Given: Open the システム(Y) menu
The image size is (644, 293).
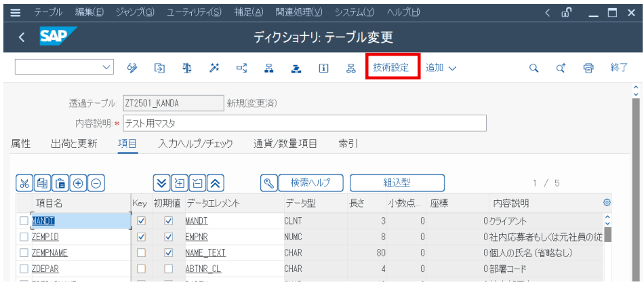Looking at the screenshot, I should point(355,12).
